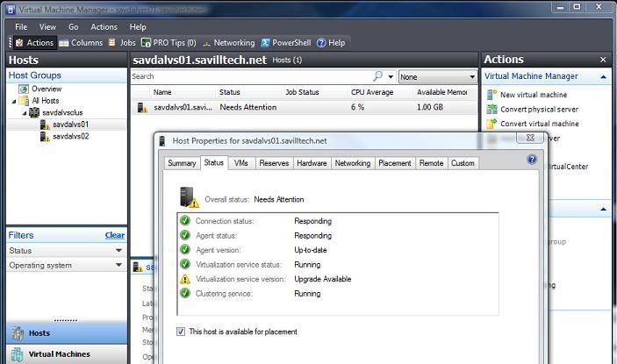617x364 pixels.
Task: Open the Columns toolbar item
Action: 81,43
